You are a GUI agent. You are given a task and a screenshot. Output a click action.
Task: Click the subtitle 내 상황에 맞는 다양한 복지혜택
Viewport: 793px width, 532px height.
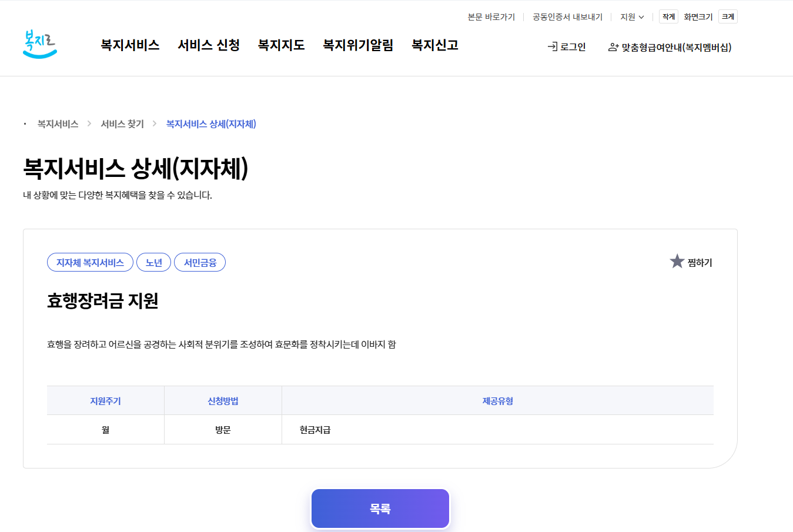(x=118, y=195)
